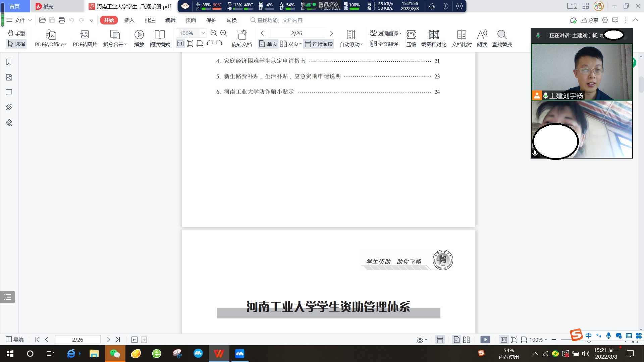Screen dimensions: 644x362
Task: Open bookmarks panel in left sidebar
Action: (x=9, y=62)
